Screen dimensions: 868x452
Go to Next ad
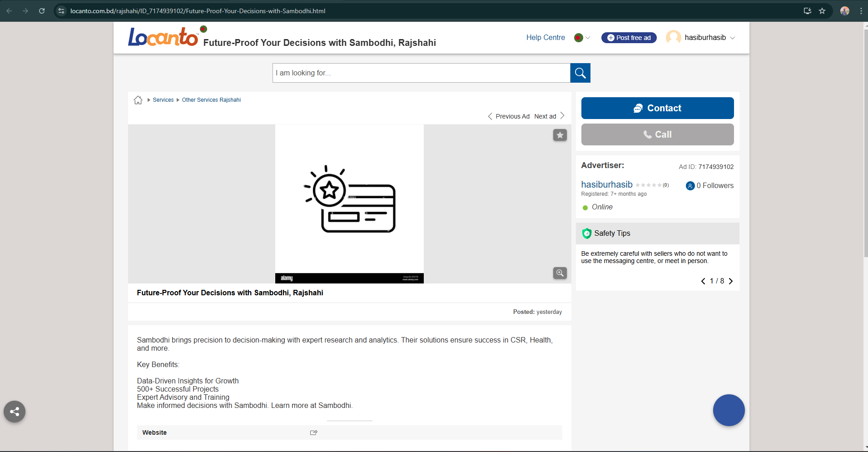pyautogui.click(x=549, y=116)
